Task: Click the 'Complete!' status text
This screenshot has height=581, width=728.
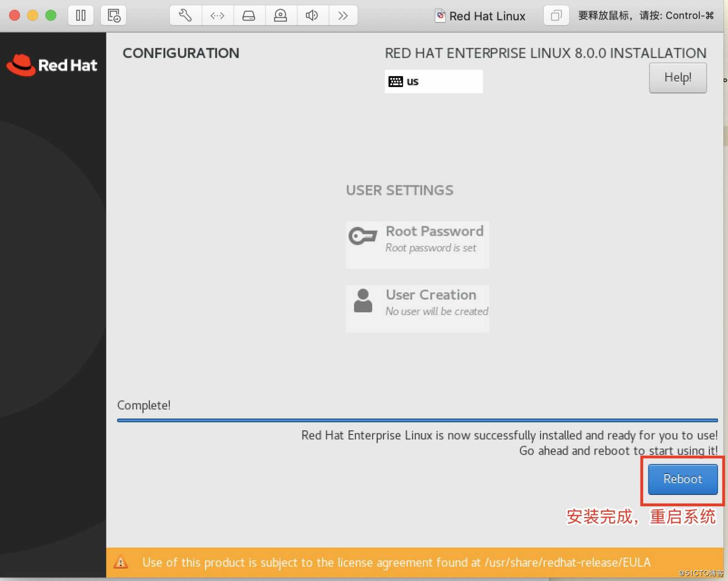Action: click(x=144, y=405)
